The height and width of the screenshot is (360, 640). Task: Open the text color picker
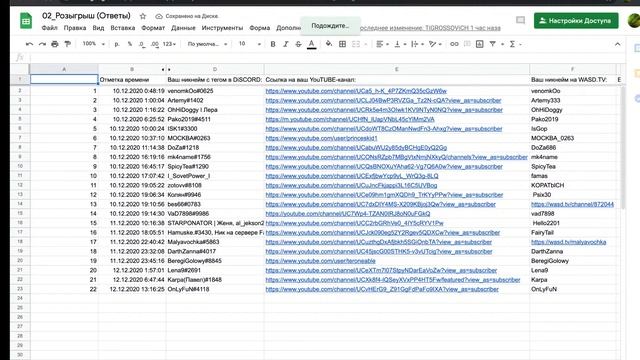pyautogui.click(x=311, y=44)
